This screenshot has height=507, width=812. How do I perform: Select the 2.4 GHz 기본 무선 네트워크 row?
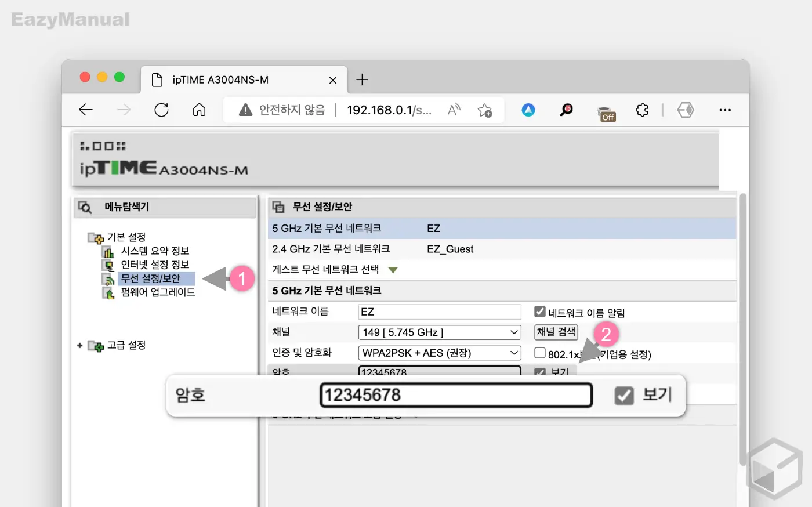[502, 249]
